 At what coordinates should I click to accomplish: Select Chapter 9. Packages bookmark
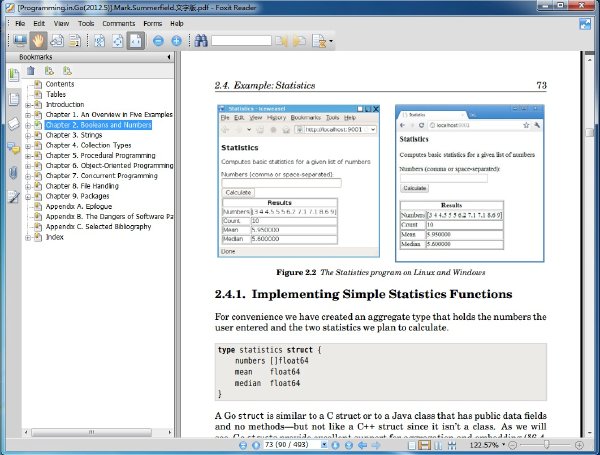pos(77,196)
